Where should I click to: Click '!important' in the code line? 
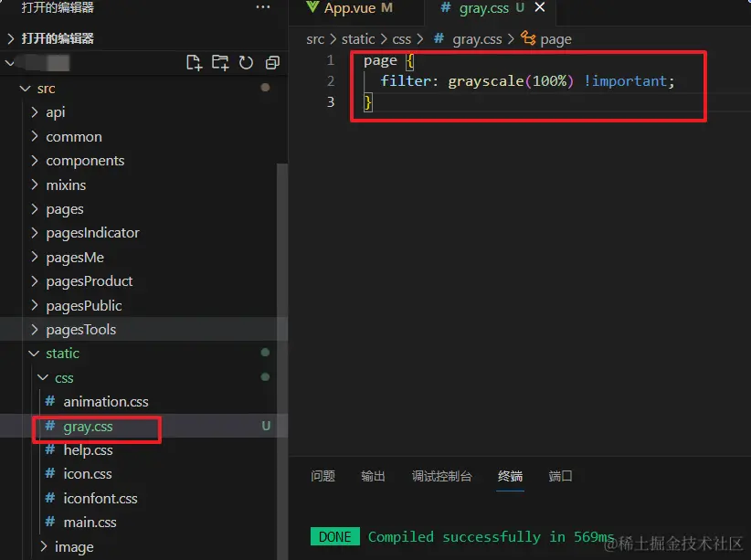[625, 81]
